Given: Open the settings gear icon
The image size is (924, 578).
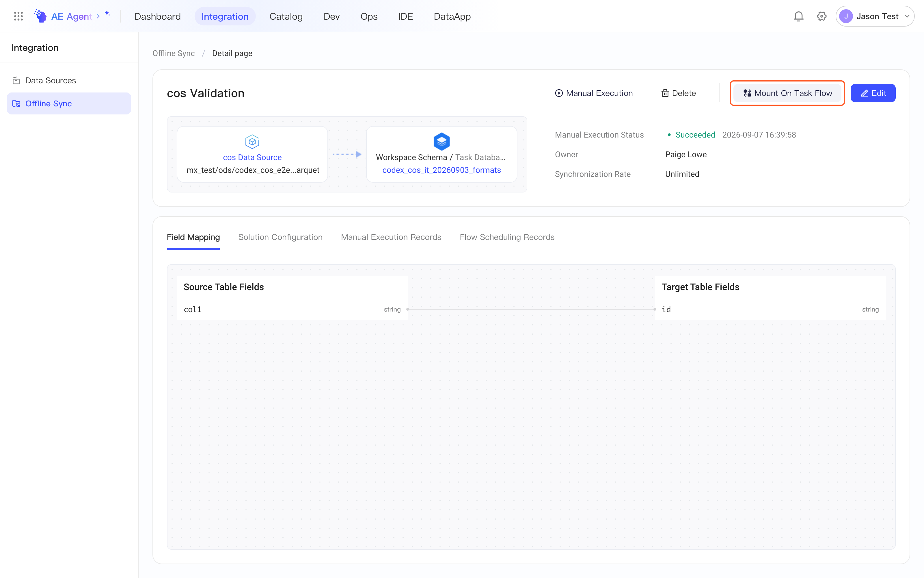Looking at the screenshot, I should tap(822, 16).
